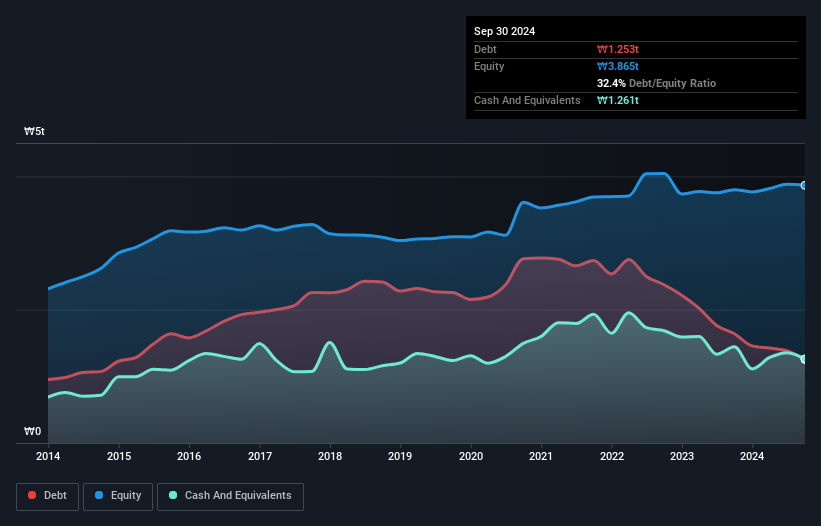This screenshot has width=821, height=526.
Task: Click the ₩0 y-axis label
Action: coord(32,431)
